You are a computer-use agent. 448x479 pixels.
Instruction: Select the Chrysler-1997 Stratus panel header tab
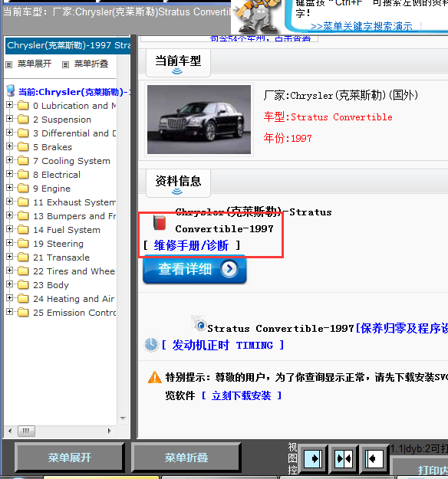pyautogui.click(x=68, y=45)
